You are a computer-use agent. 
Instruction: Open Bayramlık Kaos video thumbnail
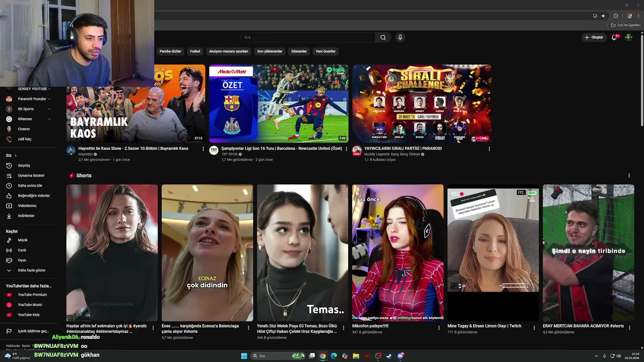tap(136, 115)
